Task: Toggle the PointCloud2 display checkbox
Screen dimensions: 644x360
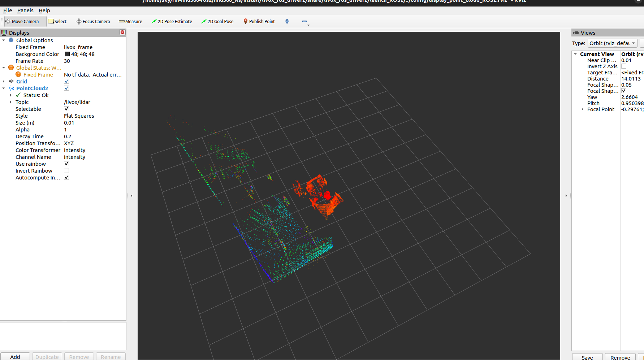Action: (66, 88)
